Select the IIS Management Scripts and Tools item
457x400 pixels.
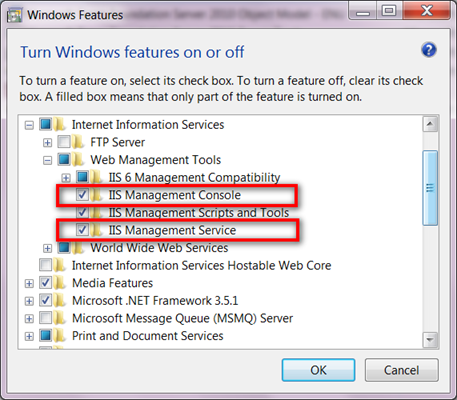pyautogui.click(x=199, y=213)
